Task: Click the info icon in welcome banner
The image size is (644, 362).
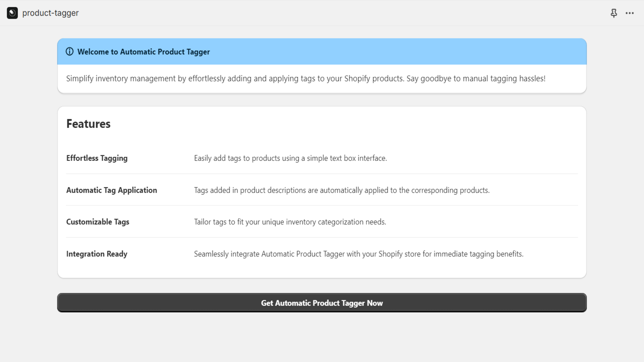Action: click(70, 51)
